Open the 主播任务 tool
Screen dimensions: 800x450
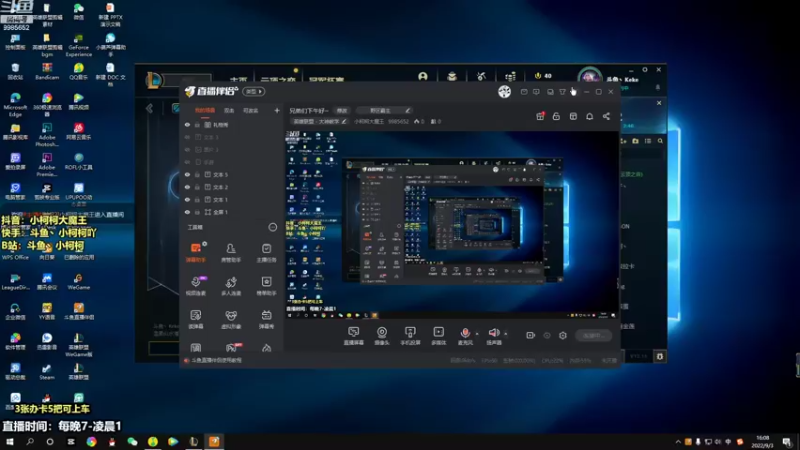coord(266,252)
